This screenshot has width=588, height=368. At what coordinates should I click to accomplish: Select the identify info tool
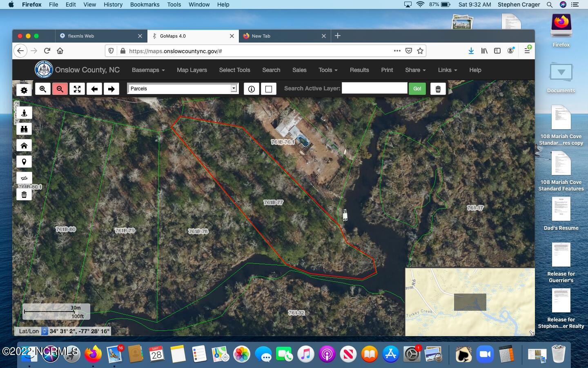point(252,89)
